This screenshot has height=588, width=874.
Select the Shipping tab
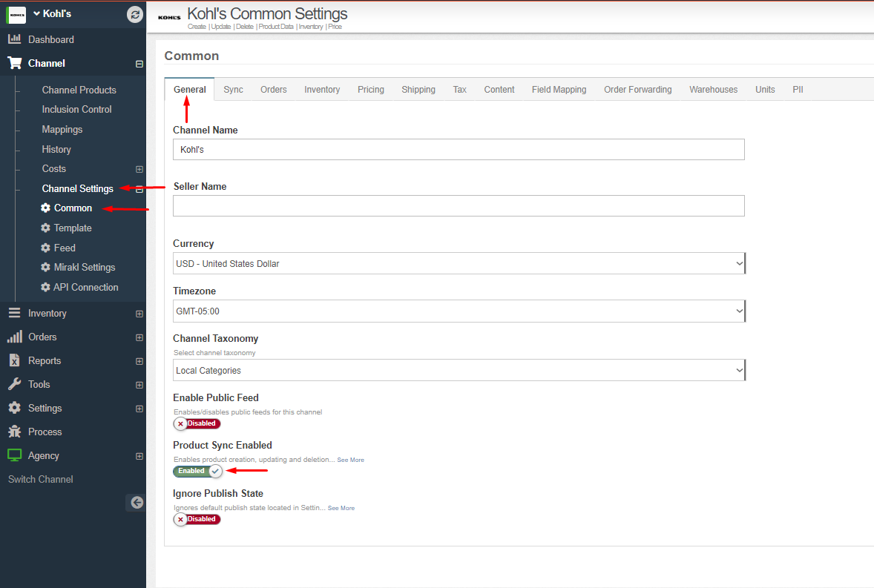pos(418,90)
